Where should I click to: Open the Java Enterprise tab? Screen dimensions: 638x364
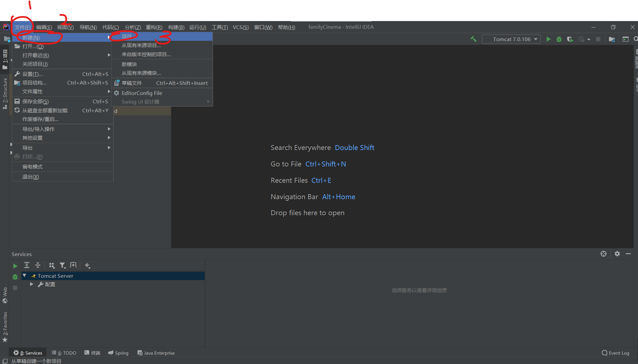point(156,353)
